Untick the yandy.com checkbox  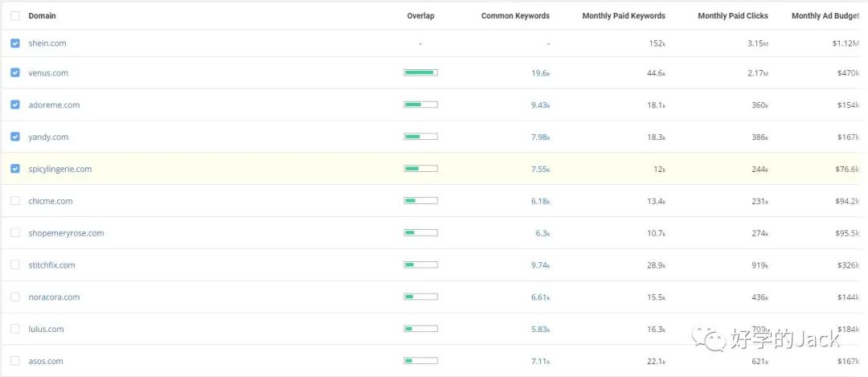coord(15,137)
